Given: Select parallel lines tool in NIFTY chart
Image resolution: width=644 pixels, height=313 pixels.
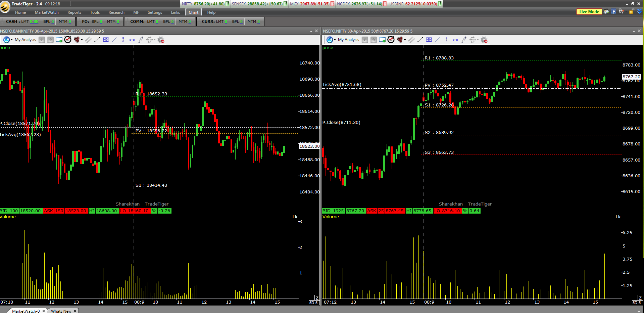Looking at the screenshot, I should click(411, 40).
